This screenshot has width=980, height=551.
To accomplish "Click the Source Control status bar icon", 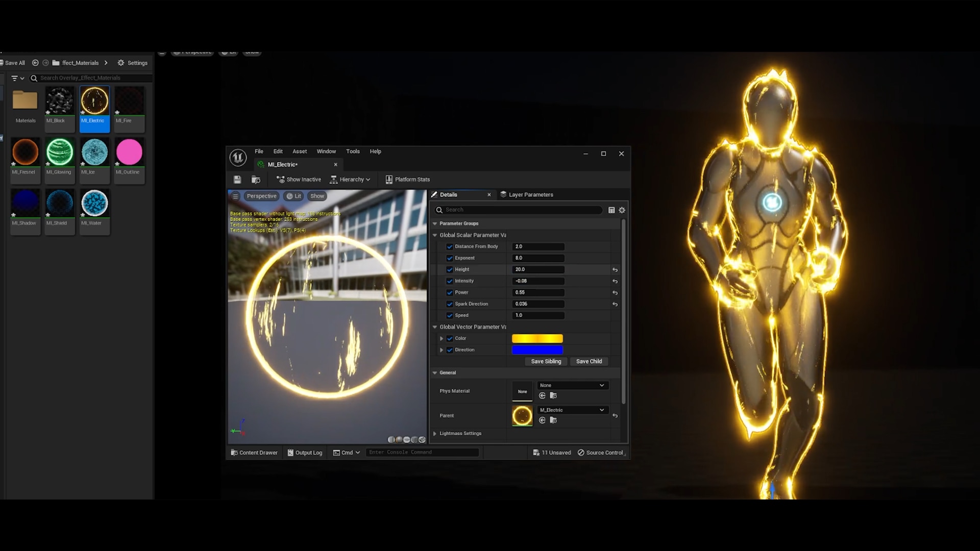I will [x=601, y=452].
